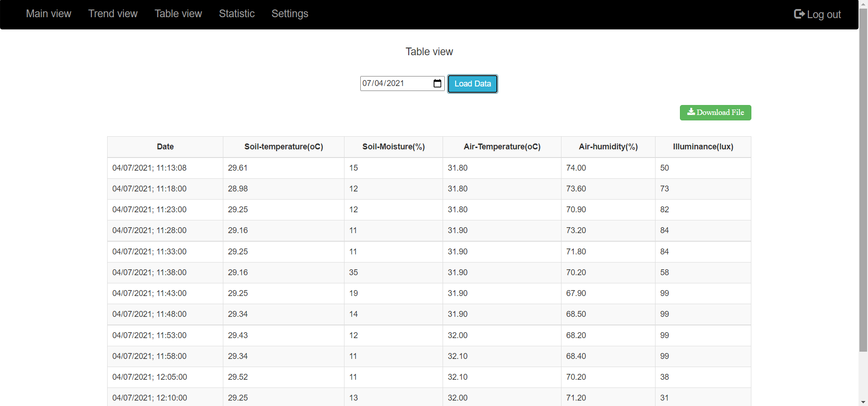This screenshot has height=406, width=868.
Task: Open the date picker calendar icon
Action: point(437,83)
